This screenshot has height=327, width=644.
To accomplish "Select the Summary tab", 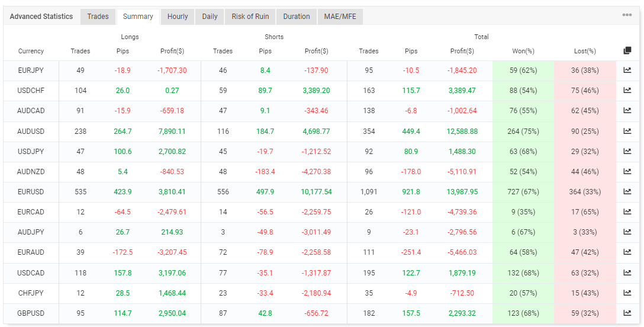I will click(x=138, y=17).
